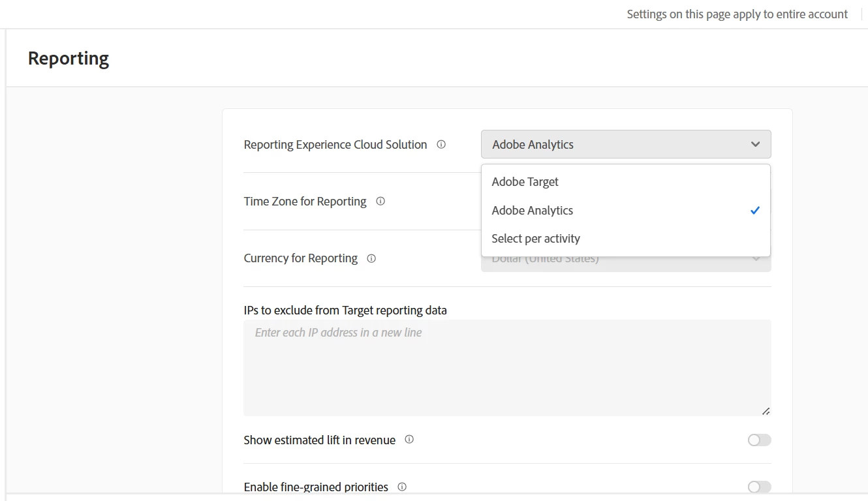This screenshot has width=868, height=501.
Task: Click into the IP addresses exclusion text area
Action: [x=506, y=367]
